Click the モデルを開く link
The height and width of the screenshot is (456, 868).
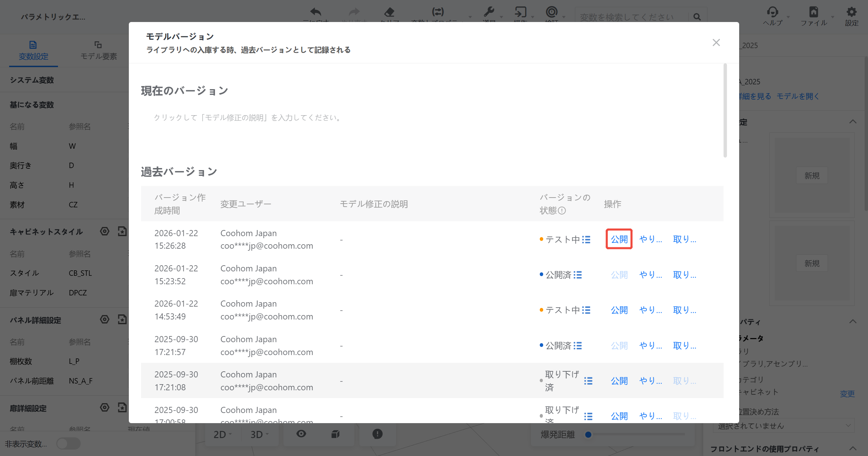(x=798, y=96)
